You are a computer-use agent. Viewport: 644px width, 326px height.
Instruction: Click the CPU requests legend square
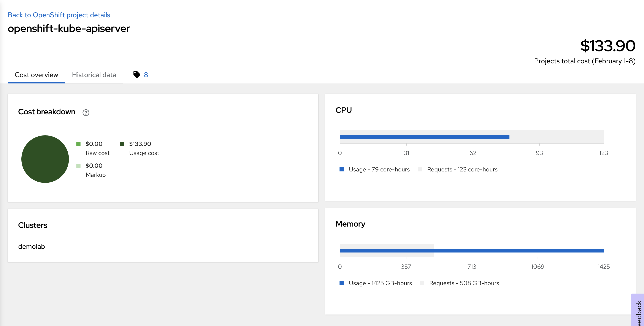[420, 169]
